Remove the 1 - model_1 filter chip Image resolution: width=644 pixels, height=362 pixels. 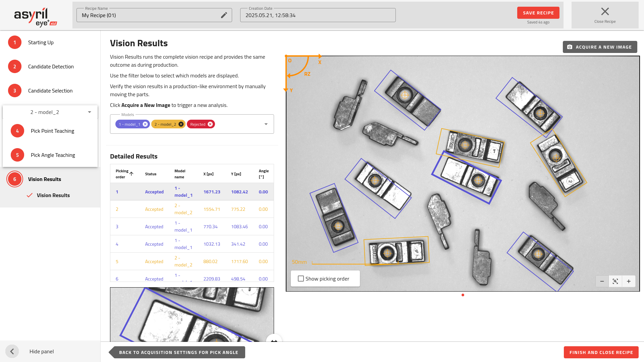coord(145,124)
